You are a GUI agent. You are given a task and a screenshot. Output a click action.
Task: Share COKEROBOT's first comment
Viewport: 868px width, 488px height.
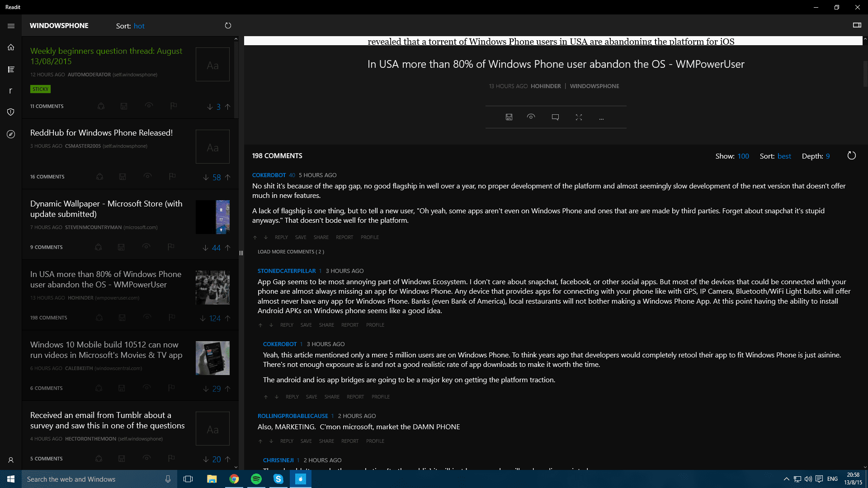(321, 237)
